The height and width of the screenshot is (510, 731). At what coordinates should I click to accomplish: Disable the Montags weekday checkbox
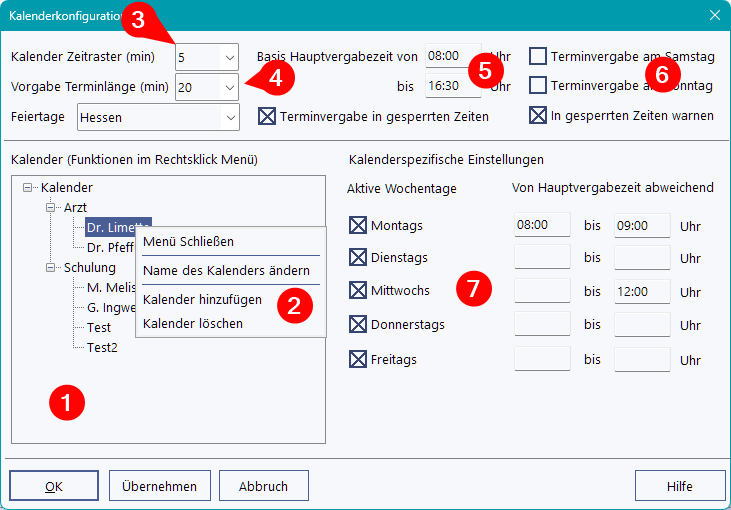(x=359, y=226)
